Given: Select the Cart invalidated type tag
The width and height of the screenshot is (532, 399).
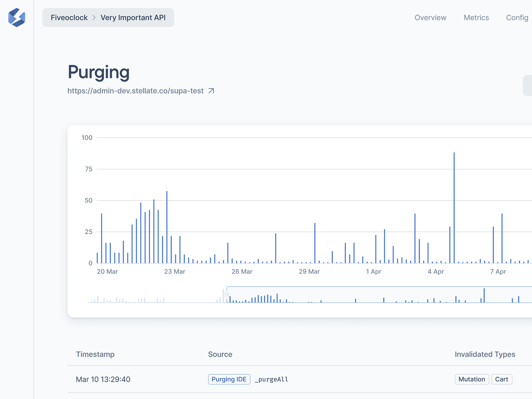Looking at the screenshot, I should (x=502, y=379).
